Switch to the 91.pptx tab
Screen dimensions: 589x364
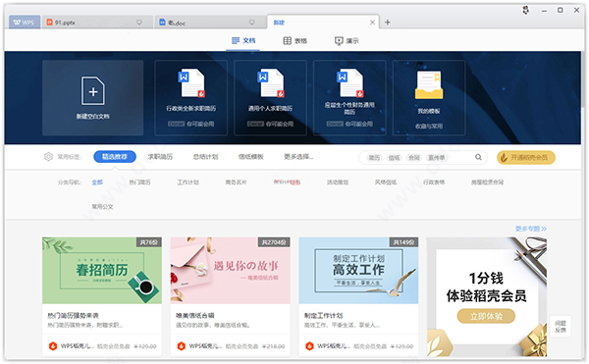(97, 23)
